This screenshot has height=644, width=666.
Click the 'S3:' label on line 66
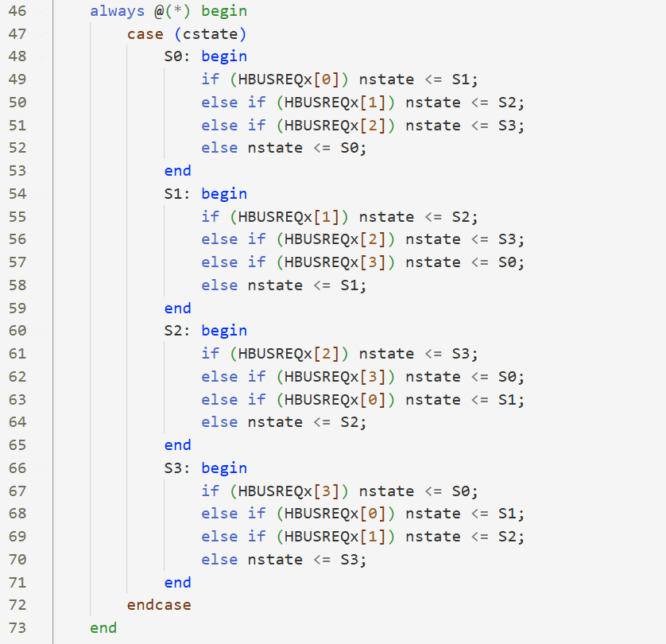click(177, 467)
